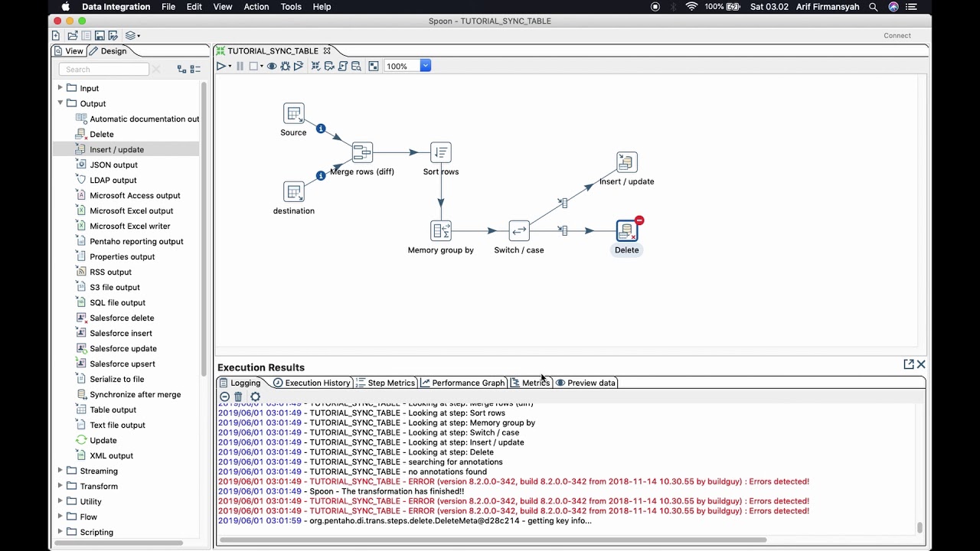Open the Execution History tab

click(312, 383)
